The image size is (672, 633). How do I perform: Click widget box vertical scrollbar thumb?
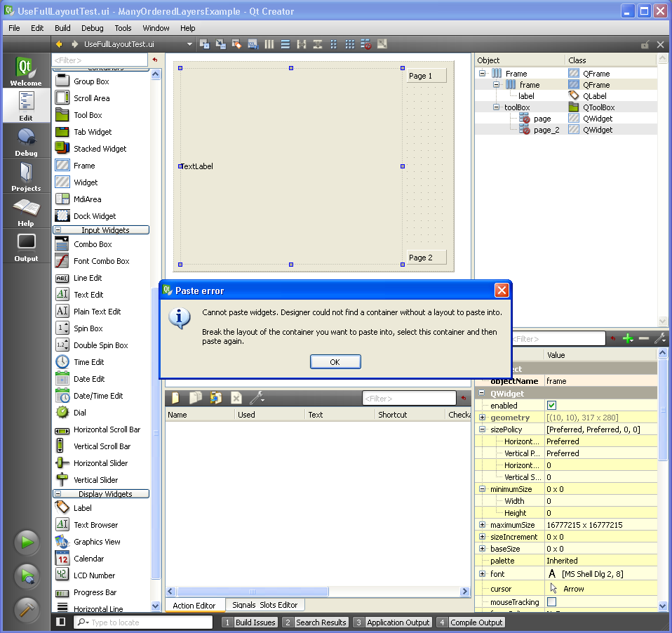156,433
